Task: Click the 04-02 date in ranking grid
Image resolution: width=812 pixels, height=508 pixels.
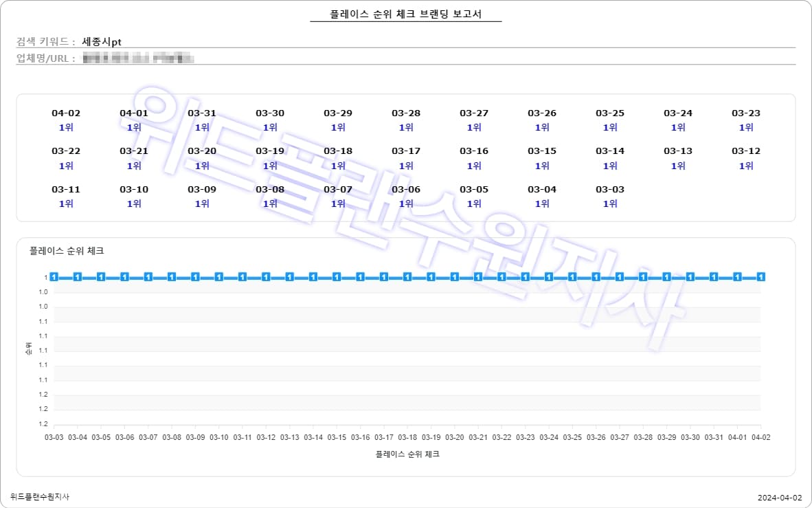Action: [66, 113]
